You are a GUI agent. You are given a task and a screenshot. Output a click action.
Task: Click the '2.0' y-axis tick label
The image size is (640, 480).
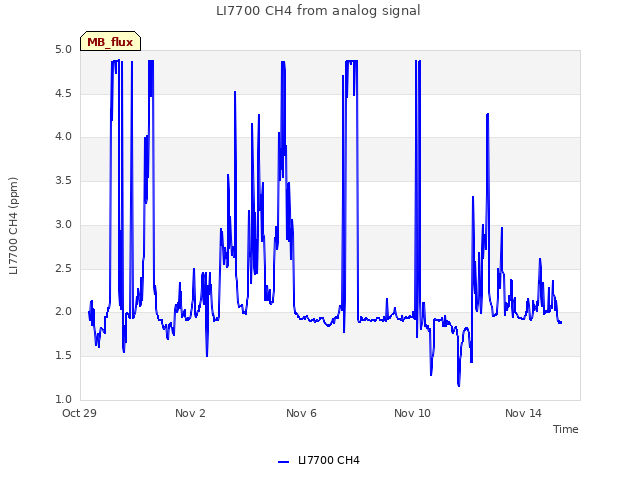[63, 311]
